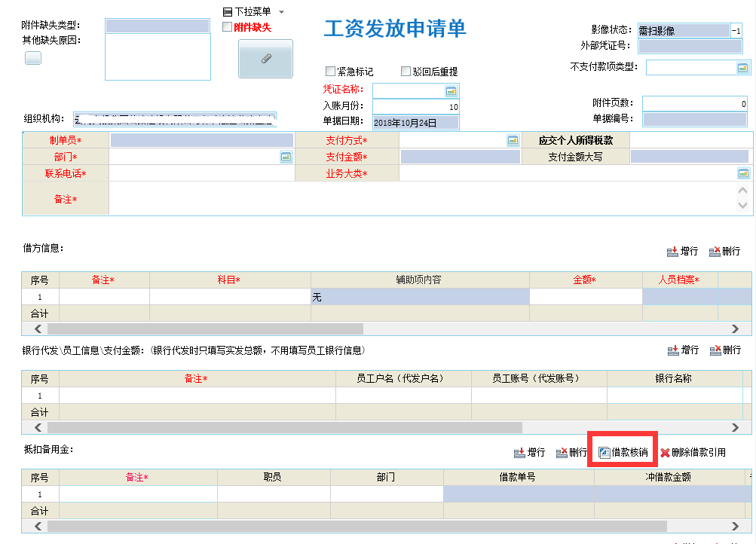Screen dimensions: 756x544
Task: Check the 紧急标记 checkbox
Action: click(x=330, y=72)
